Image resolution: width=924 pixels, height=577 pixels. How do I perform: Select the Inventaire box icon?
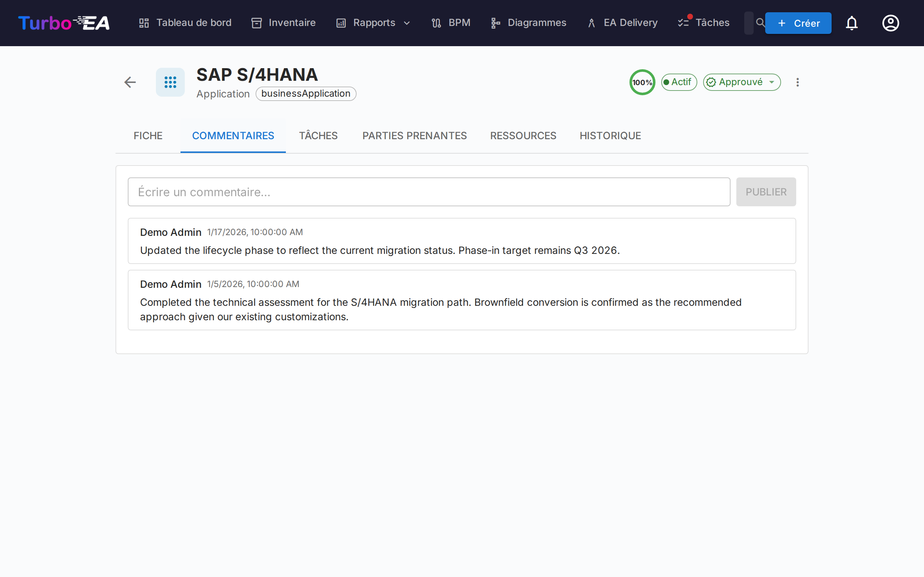256,23
